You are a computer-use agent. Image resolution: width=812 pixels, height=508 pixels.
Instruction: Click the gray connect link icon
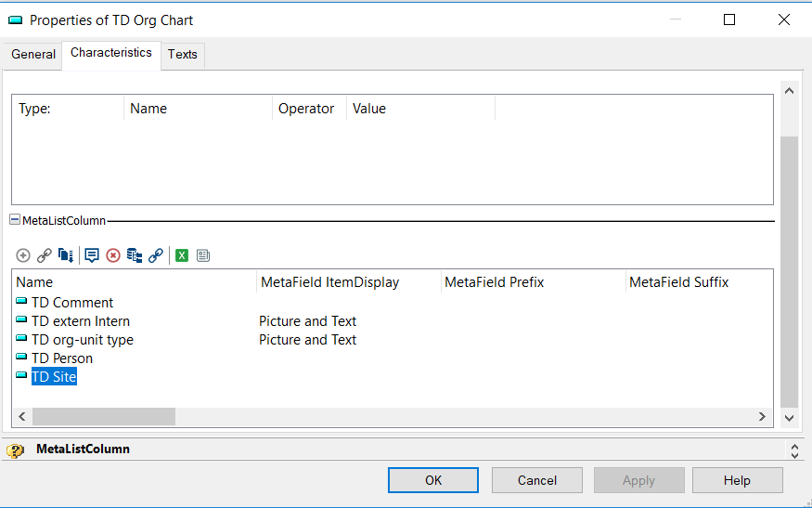(44, 255)
